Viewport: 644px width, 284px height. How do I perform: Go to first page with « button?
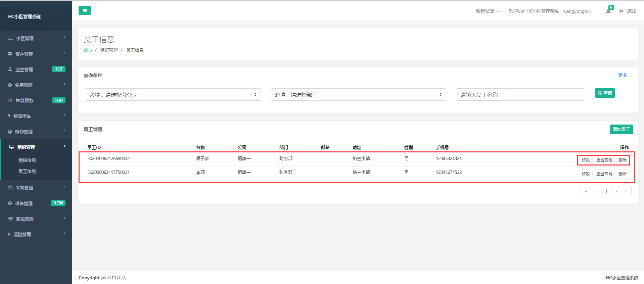click(586, 191)
